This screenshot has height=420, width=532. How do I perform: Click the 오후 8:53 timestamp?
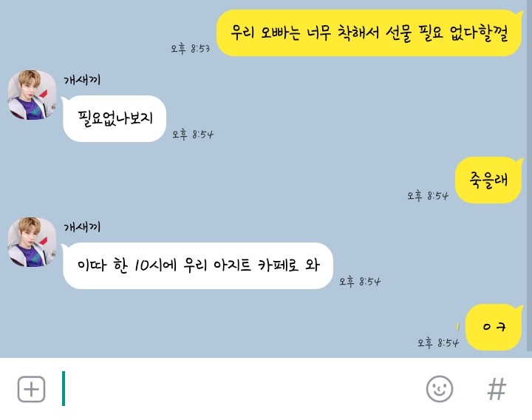coord(190,49)
